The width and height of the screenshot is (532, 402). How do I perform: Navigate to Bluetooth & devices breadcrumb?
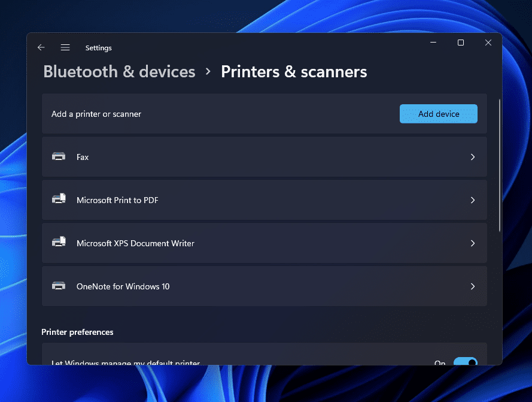[119, 72]
